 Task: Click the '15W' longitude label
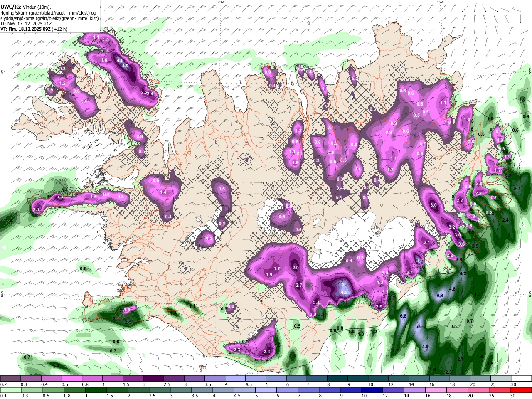pos(440,2)
